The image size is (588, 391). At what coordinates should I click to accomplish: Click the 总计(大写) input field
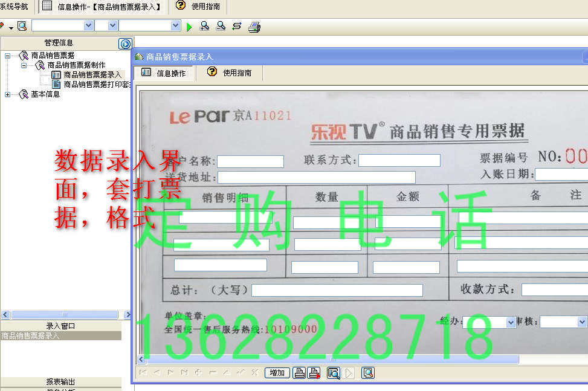(337, 291)
